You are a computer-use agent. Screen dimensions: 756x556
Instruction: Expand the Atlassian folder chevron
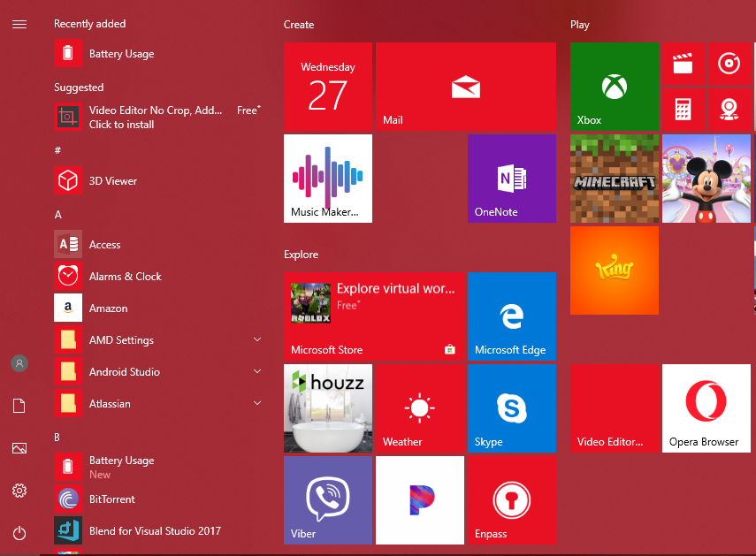257,403
